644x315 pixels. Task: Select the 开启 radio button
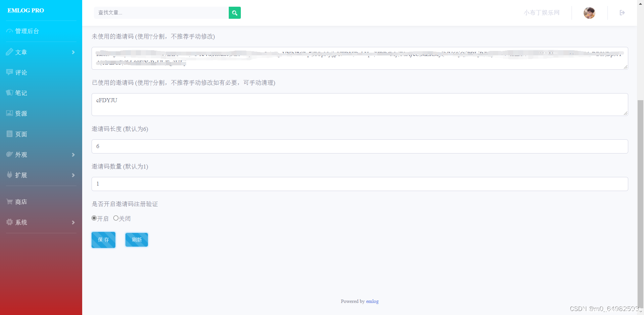click(x=94, y=218)
